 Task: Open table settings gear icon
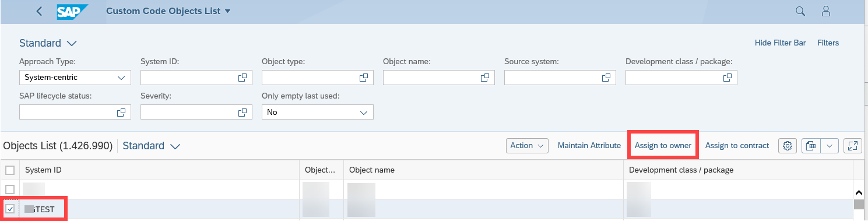(x=788, y=146)
